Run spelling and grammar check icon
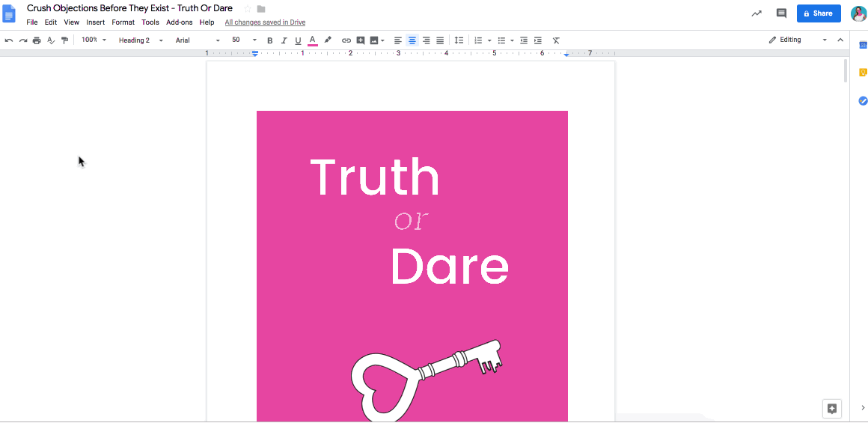The width and height of the screenshot is (868, 423). (51, 40)
